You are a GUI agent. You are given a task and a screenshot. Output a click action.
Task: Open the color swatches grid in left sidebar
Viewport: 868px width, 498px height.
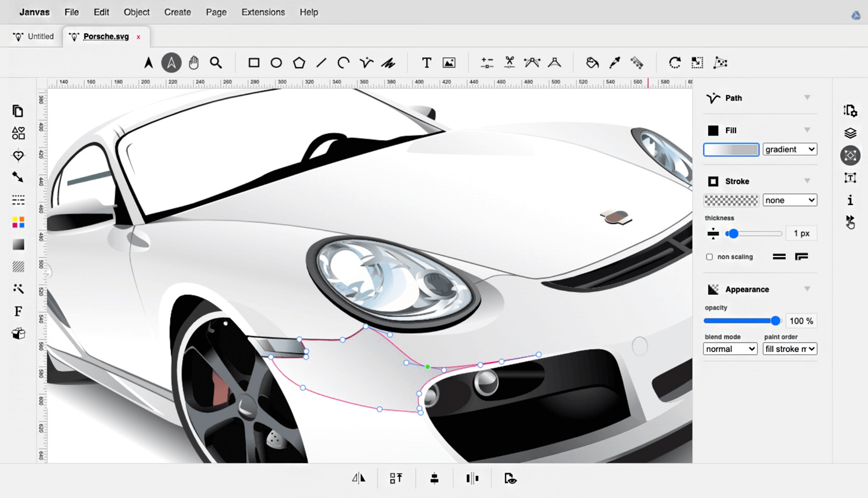[18, 222]
